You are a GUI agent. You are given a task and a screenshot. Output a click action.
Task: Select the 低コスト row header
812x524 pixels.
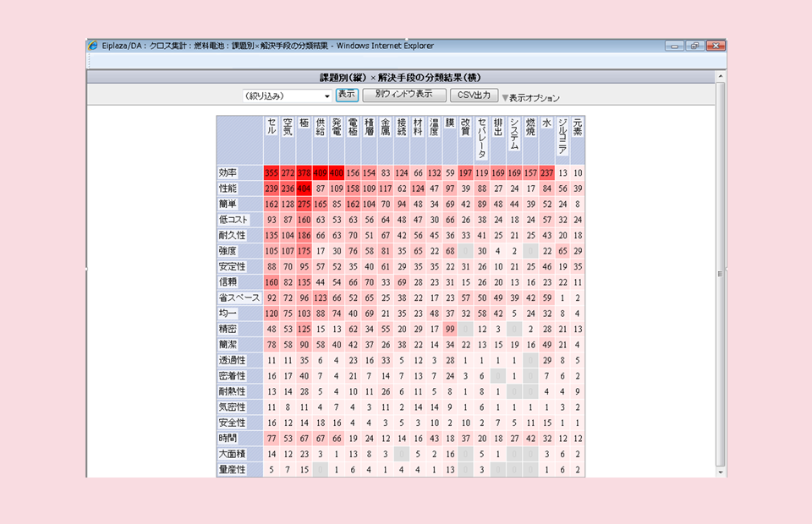(x=232, y=220)
